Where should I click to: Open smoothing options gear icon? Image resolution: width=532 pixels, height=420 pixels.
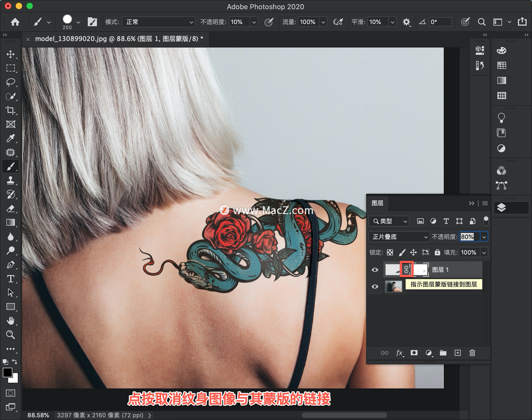pyautogui.click(x=406, y=22)
